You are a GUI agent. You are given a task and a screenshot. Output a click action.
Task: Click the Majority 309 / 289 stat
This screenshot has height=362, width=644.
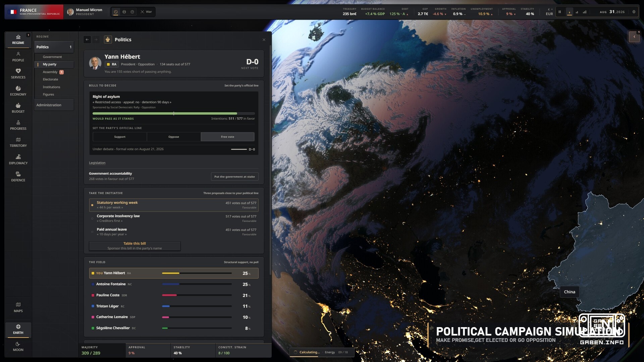[x=102, y=351]
